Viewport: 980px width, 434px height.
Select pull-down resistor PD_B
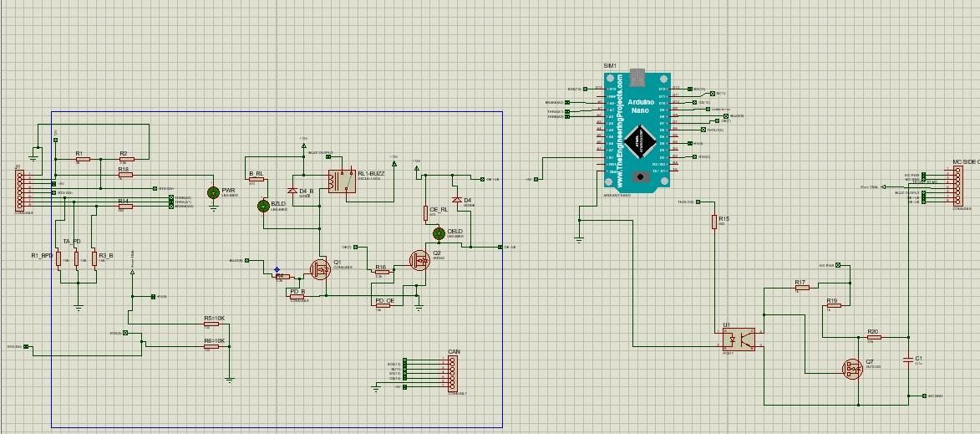[297, 296]
